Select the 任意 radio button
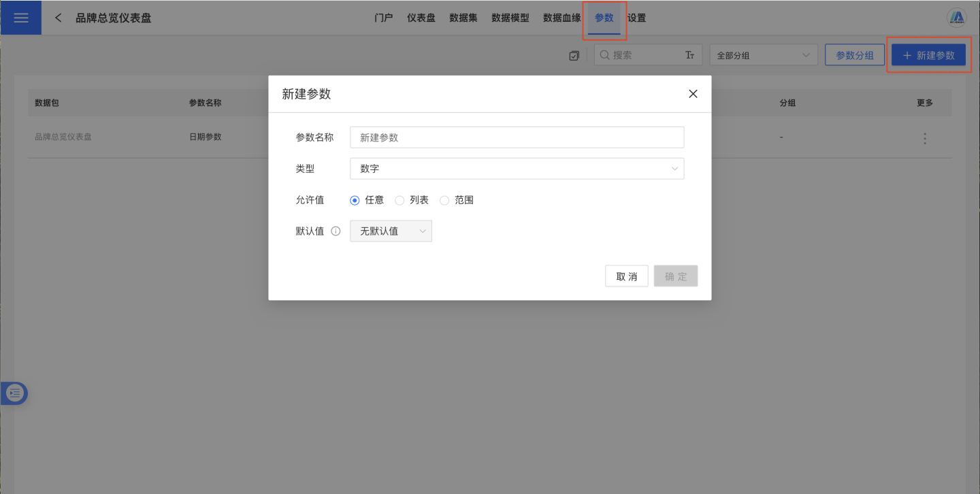 355,200
